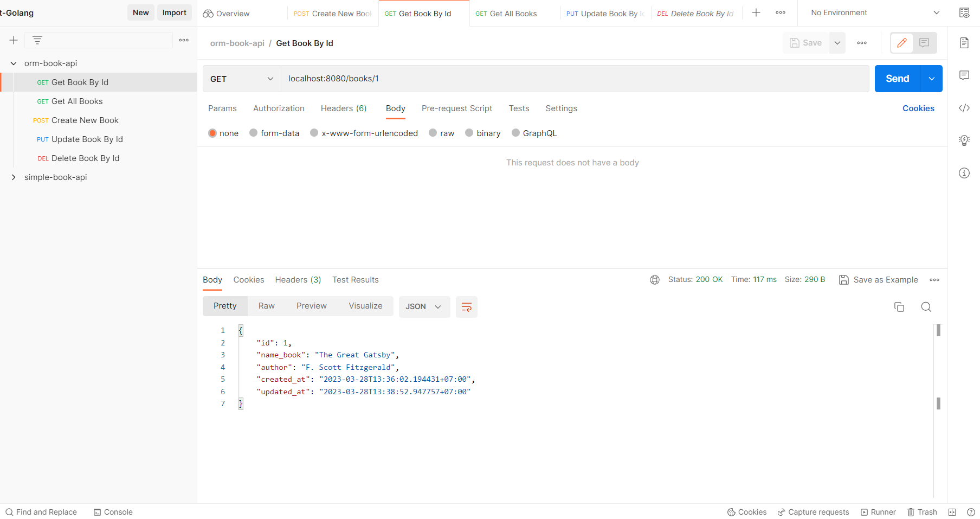Open No Environment selector dropdown

(x=875, y=12)
